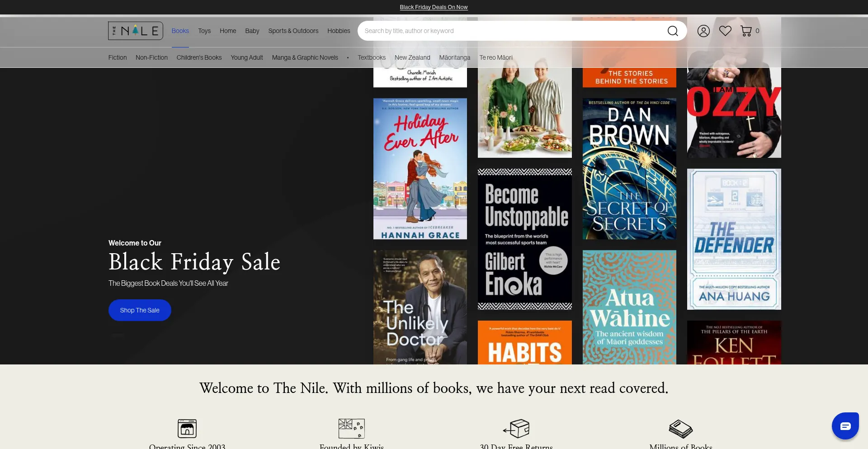Follow the Black Friday Deals On Now link
The width and height of the screenshot is (868, 449).
(x=434, y=7)
